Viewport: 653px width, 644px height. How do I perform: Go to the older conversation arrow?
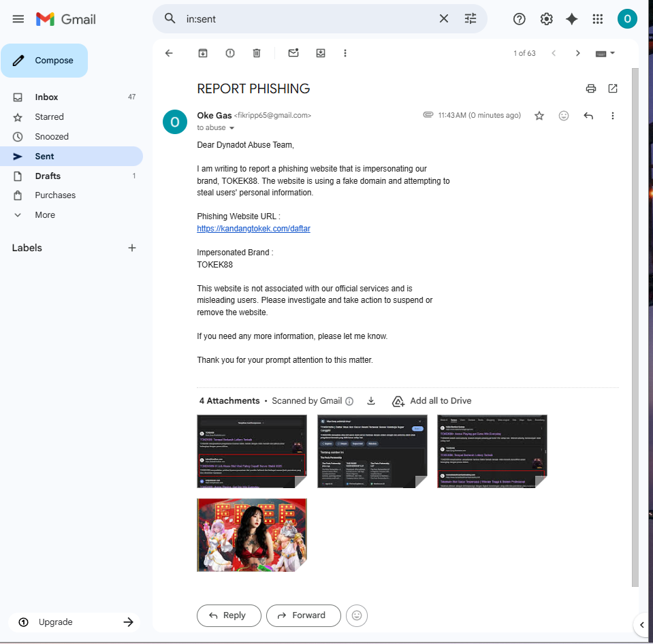[577, 53]
